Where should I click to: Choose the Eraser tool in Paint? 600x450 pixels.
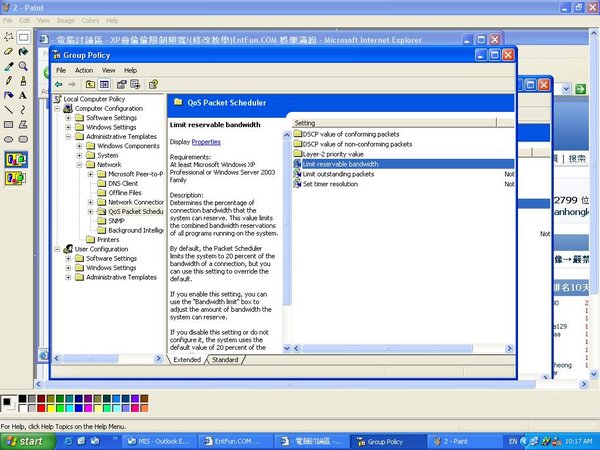tap(8, 51)
